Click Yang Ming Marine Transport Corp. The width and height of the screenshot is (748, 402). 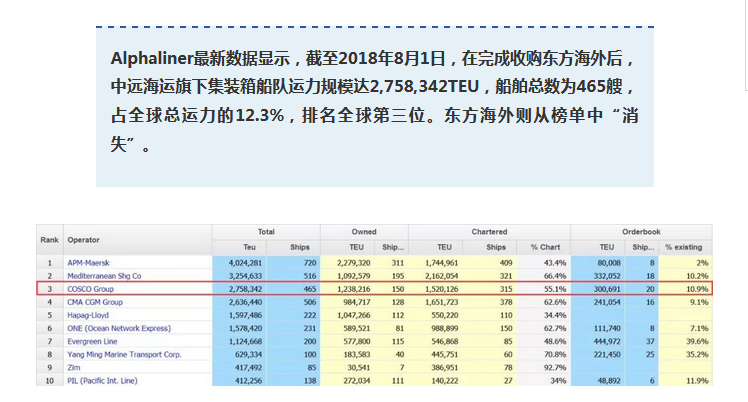(125, 353)
